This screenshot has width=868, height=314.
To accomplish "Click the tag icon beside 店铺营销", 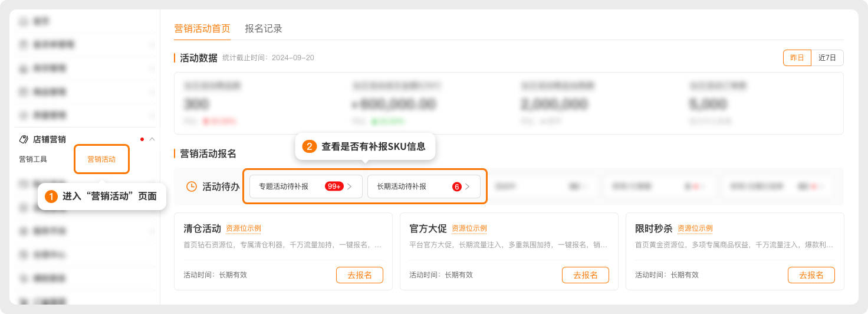I will (x=24, y=140).
